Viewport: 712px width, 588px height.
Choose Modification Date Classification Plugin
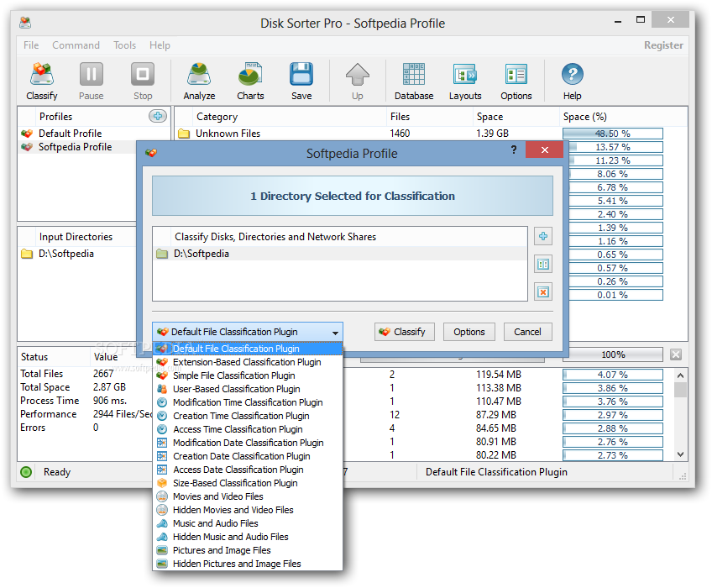(248, 443)
